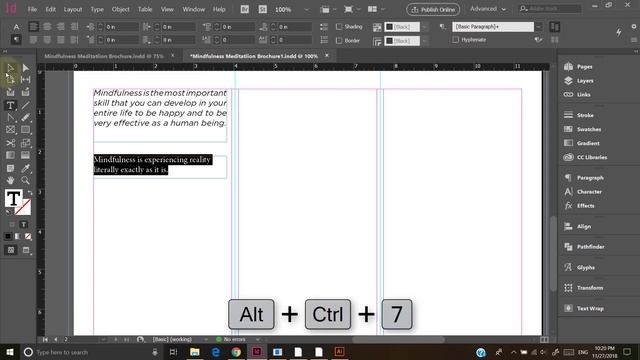640x360 pixels.
Task: Select the Type tool
Action: tap(10, 105)
